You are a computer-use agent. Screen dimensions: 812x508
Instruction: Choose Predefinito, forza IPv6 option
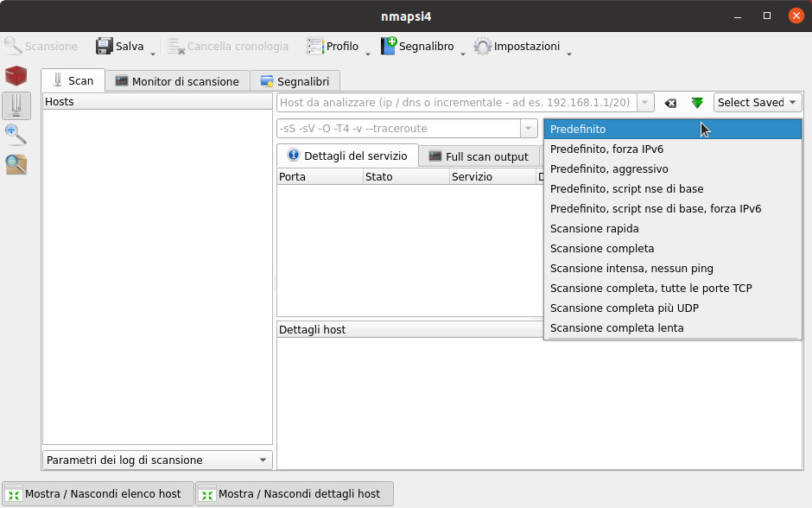click(673, 149)
